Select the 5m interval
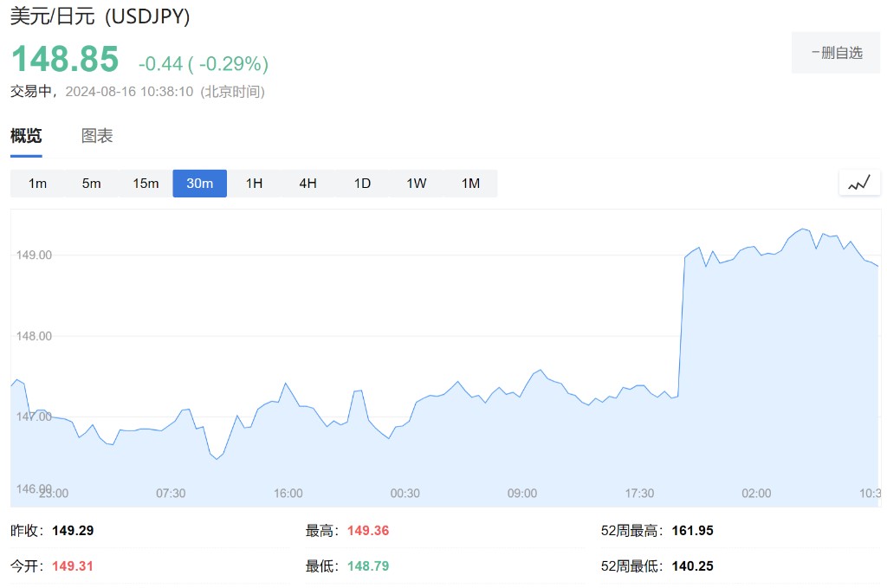Screen dimensions: 887x588 [x=91, y=184]
